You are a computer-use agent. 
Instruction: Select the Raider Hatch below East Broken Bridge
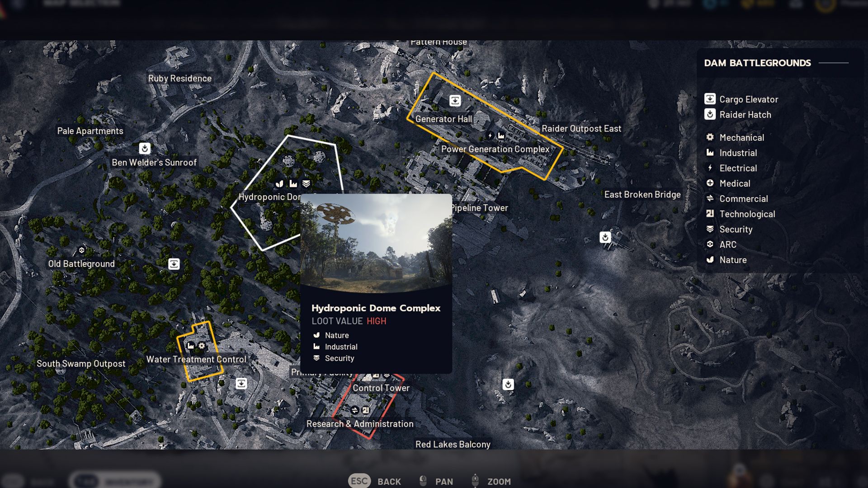[x=605, y=237]
